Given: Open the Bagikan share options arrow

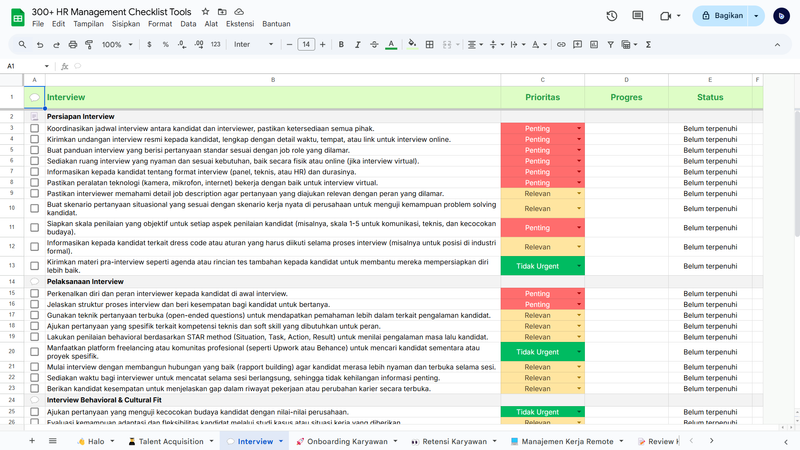Looking at the screenshot, I should [x=756, y=16].
